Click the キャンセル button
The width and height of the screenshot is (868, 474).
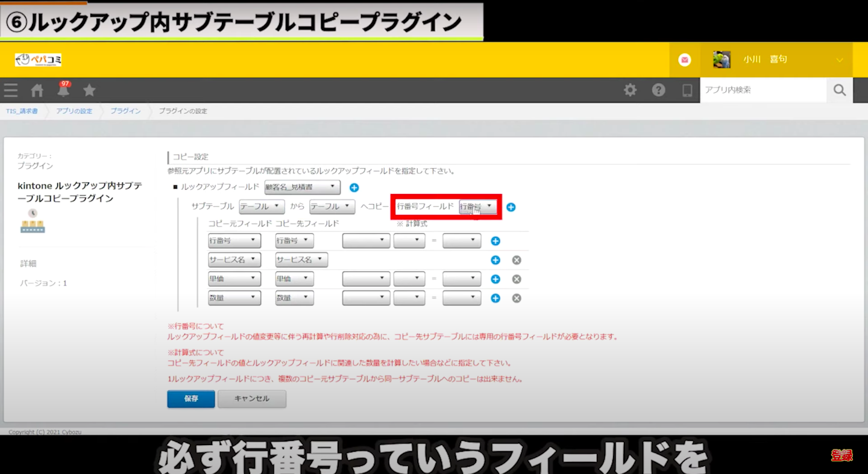point(251,399)
